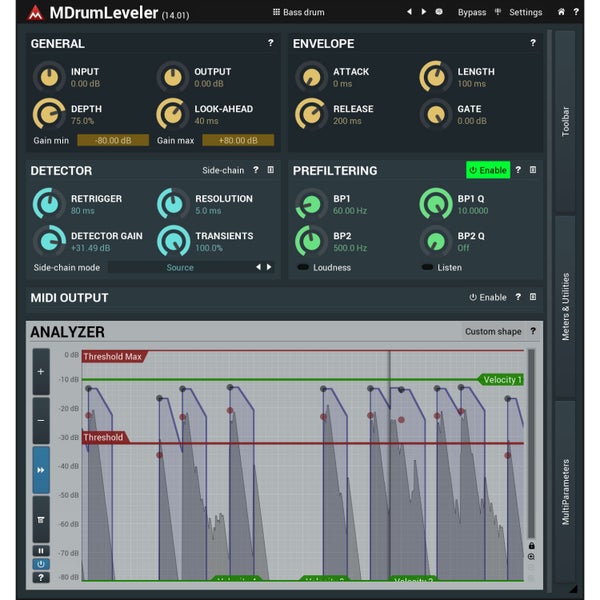Open the global help question mark
The height and width of the screenshot is (600, 600).
[x=576, y=12]
